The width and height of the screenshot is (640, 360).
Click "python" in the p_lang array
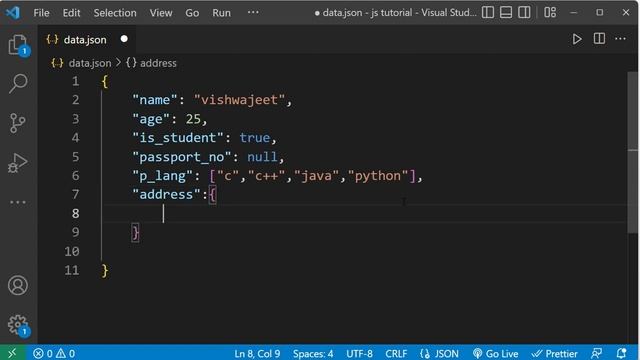[x=378, y=176]
